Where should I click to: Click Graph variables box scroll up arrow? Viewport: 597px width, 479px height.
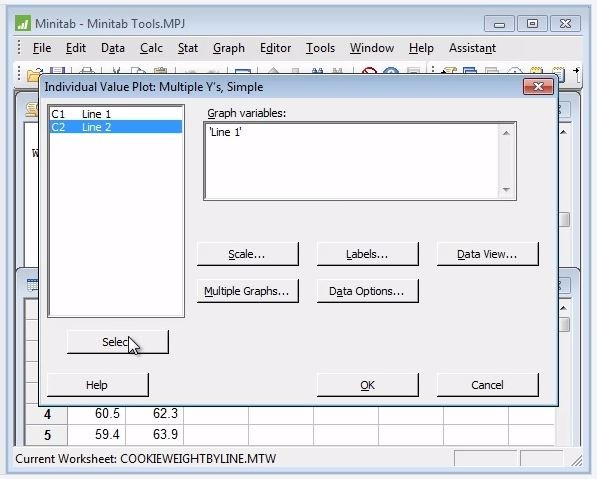click(506, 133)
